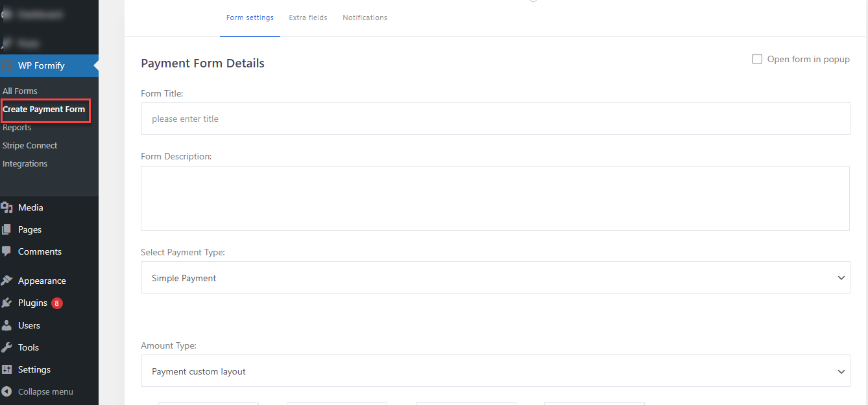Switch to Form settings tab
This screenshot has width=868, height=405.
point(250,17)
